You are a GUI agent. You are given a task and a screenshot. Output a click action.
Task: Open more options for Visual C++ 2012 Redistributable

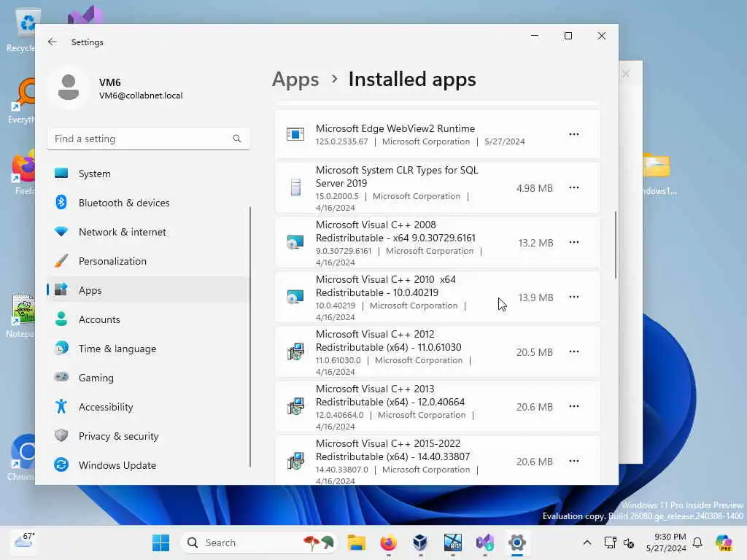[x=574, y=352]
